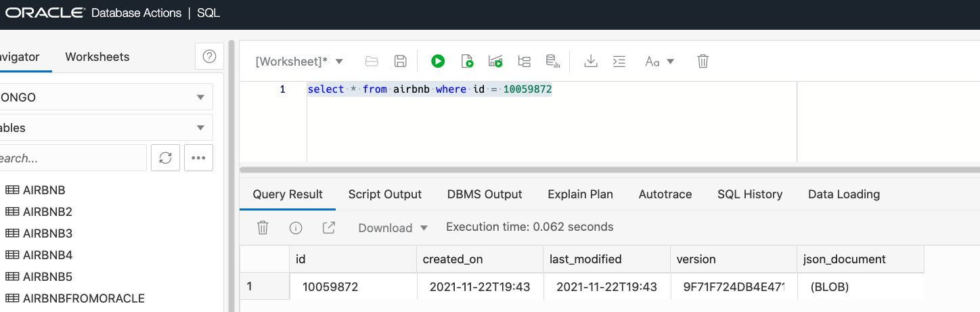The width and height of the screenshot is (980, 312).
Task: Open the font size Aa dropdown
Action: click(x=660, y=61)
